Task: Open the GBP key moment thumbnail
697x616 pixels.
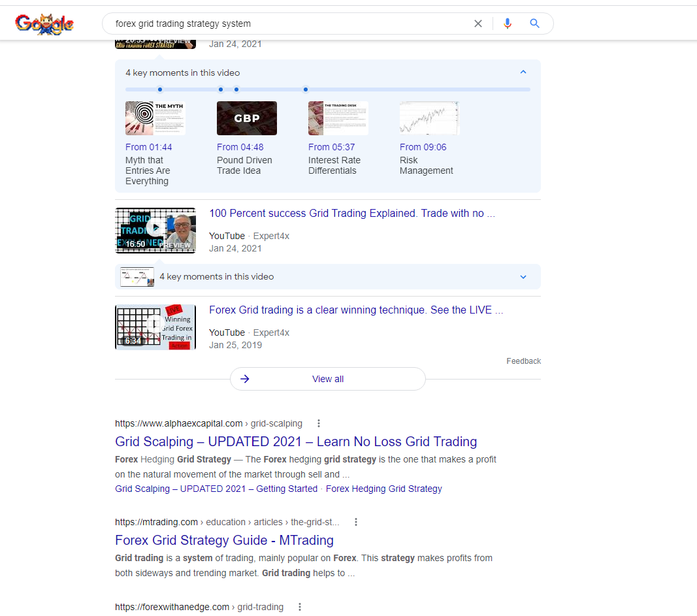Action: pyautogui.click(x=247, y=118)
